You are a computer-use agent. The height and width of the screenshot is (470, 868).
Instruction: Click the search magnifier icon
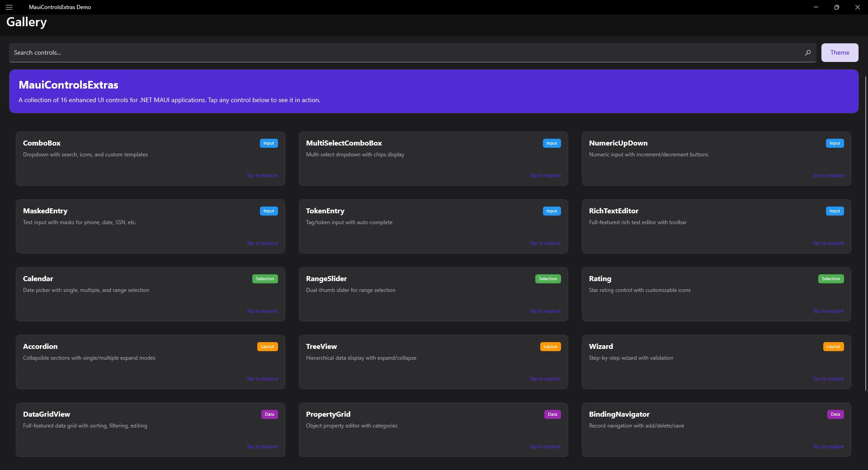[807, 52]
